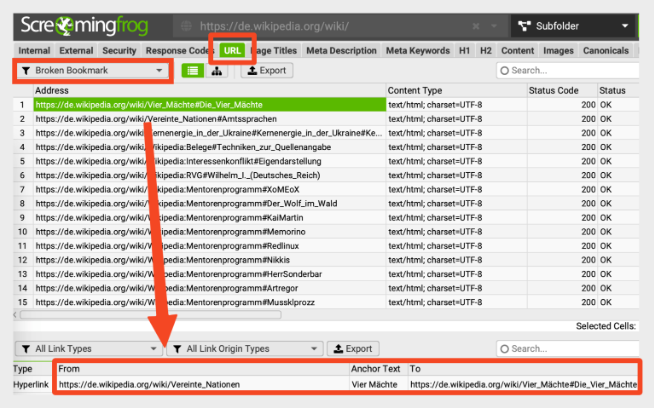The image size is (654, 408).
Task: Switch to the H1 tab
Action: [464, 50]
